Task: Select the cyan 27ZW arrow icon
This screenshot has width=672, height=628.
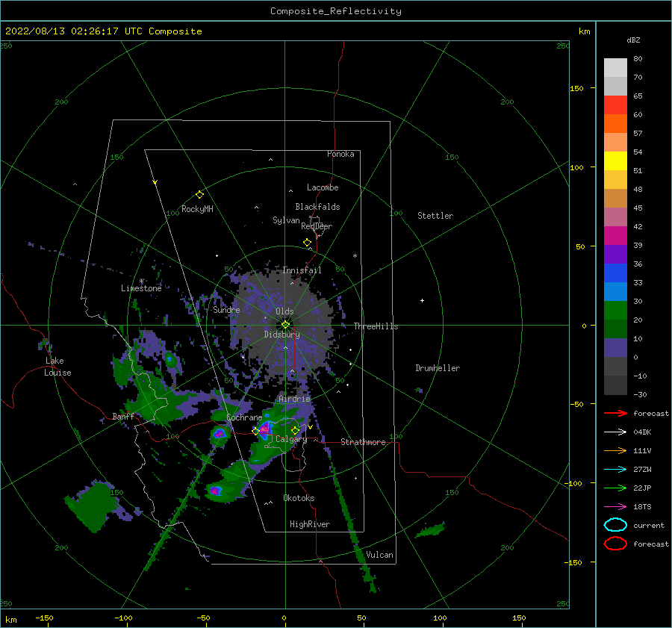Action: (615, 470)
